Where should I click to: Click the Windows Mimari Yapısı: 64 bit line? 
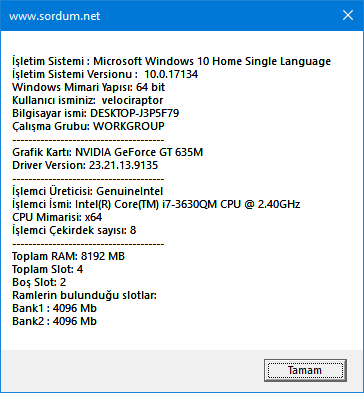89,87
